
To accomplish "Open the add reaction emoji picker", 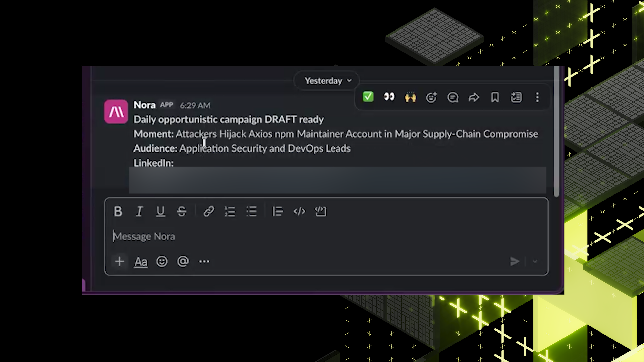I will click(431, 97).
